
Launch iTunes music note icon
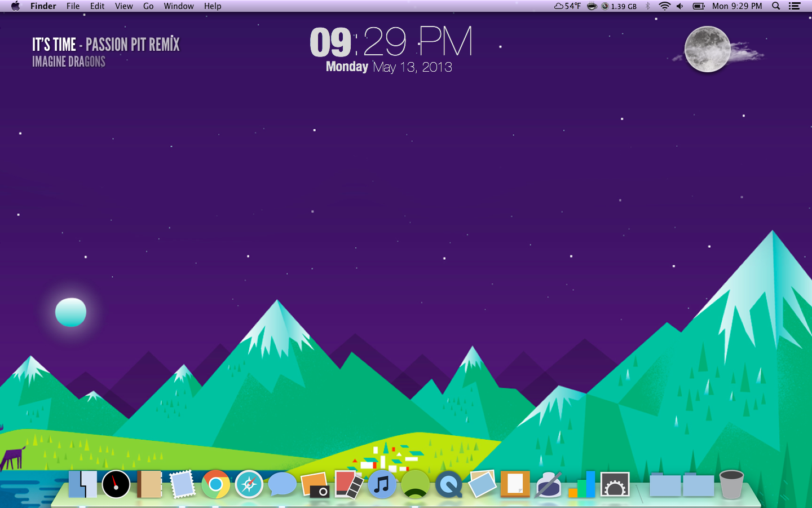click(382, 484)
